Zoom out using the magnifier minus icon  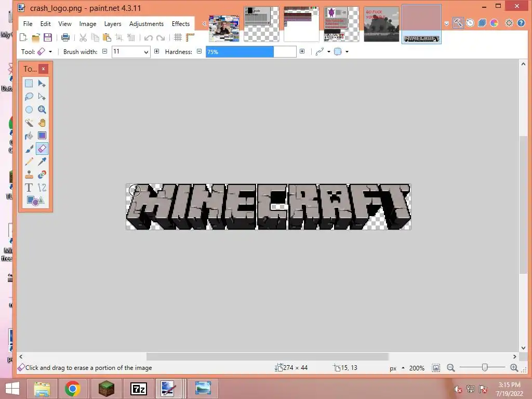click(x=450, y=368)
